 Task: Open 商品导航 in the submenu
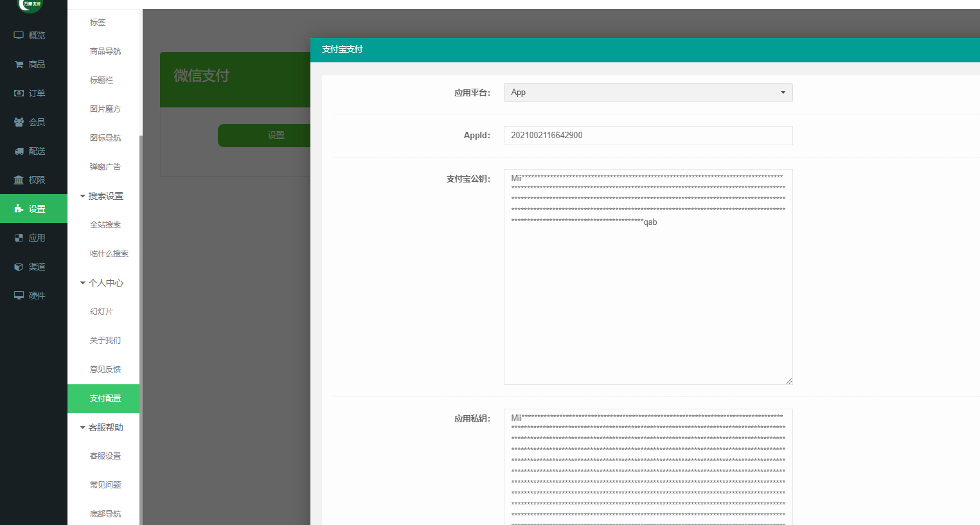click(x=105, y=51)
